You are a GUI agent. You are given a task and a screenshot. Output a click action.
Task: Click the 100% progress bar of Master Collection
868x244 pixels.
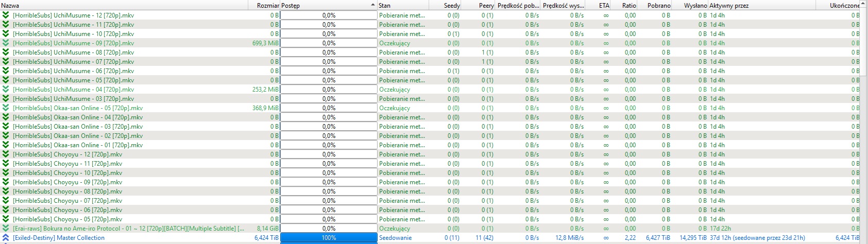tap(329, 238)
